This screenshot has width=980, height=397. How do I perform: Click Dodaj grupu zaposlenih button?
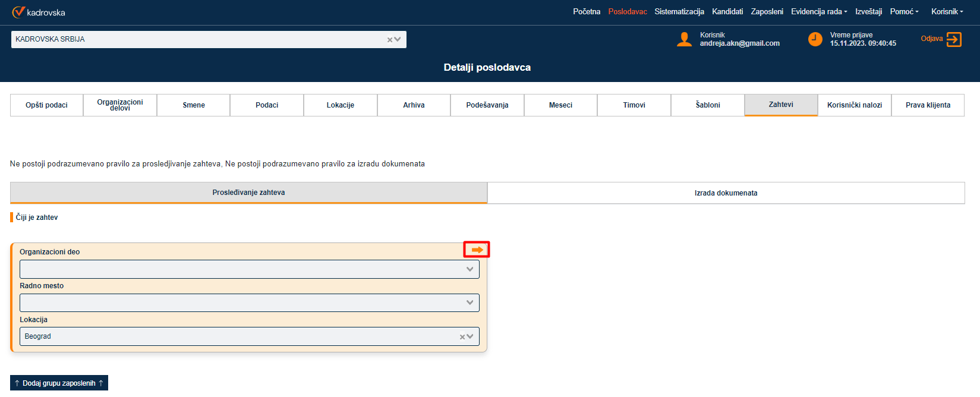tap(59, 383)
